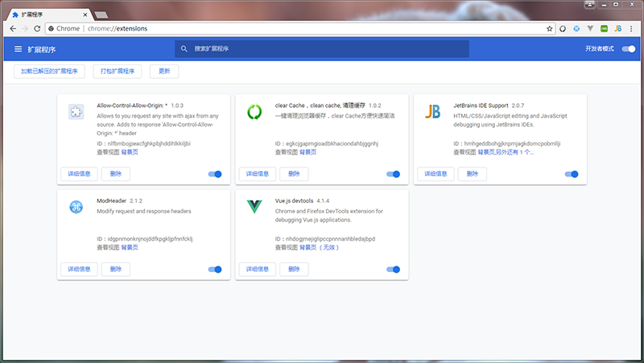Image resolution: width=644 pixels, height=363 pixels.
Task: Click the ModHeader extension ID text
Action: 145,238
